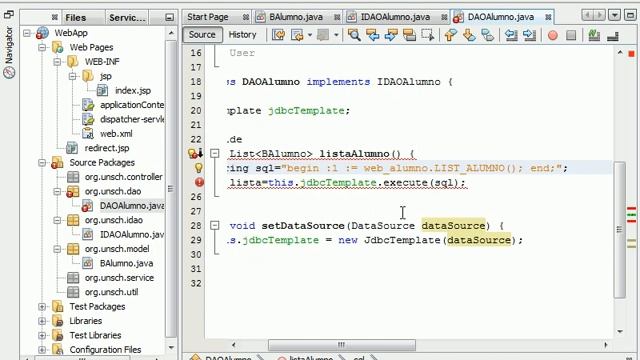Click the editor horizontal scrollbar thumb
This screenshot has height=360, width=640.
coord(342,345)
